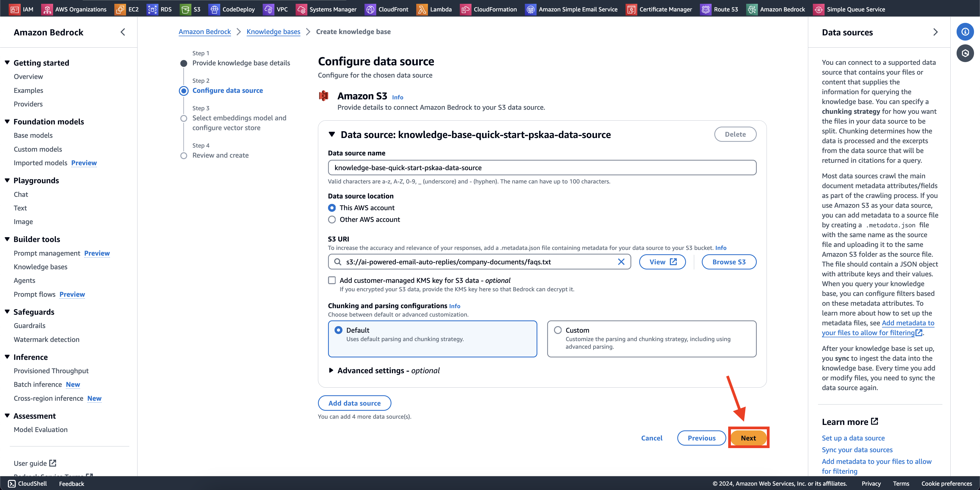Choose Default chunking and parsing option
The width and height of the screenshot is (980, 490).
click(x=433, y=339)
